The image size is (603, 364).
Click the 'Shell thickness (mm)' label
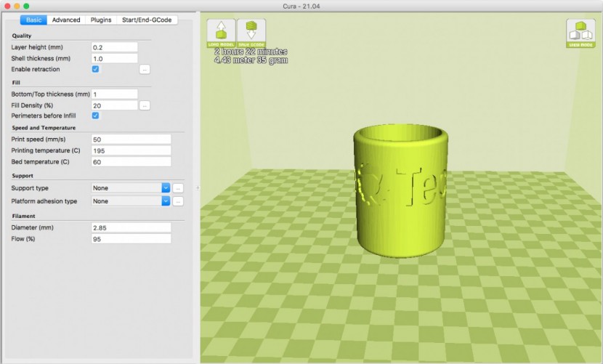coord(41,58)
